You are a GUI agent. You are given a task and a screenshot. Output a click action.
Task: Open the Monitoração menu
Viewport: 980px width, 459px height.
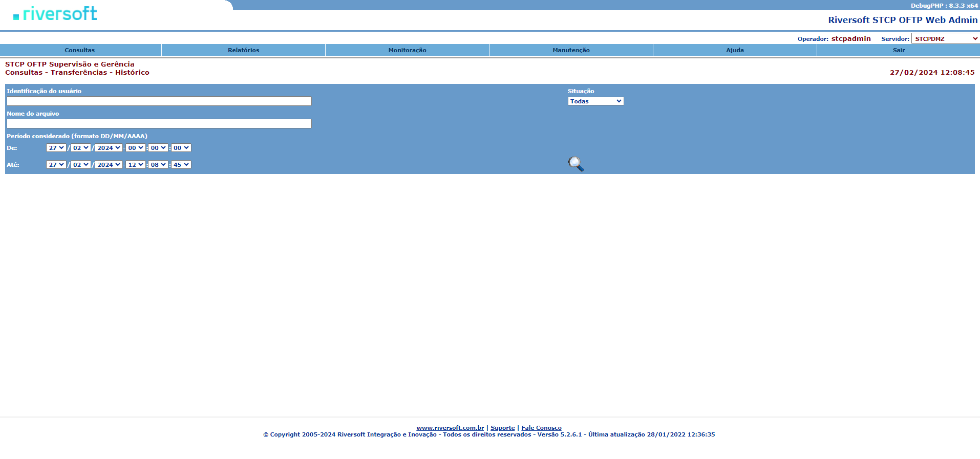(x=408, y=50)
